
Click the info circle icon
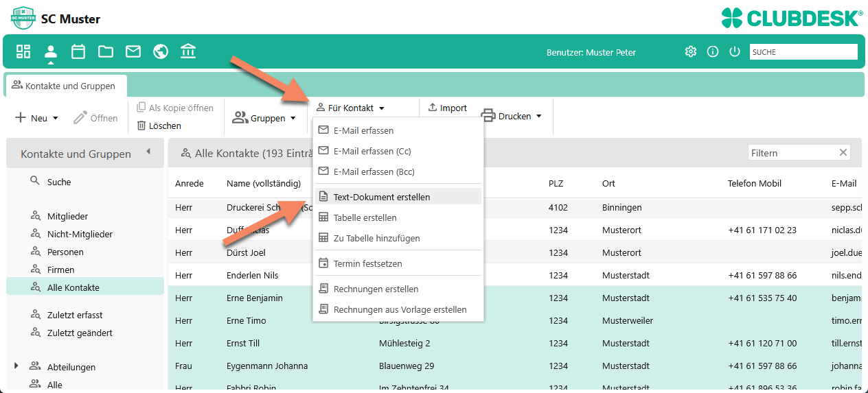pos(713,51)
